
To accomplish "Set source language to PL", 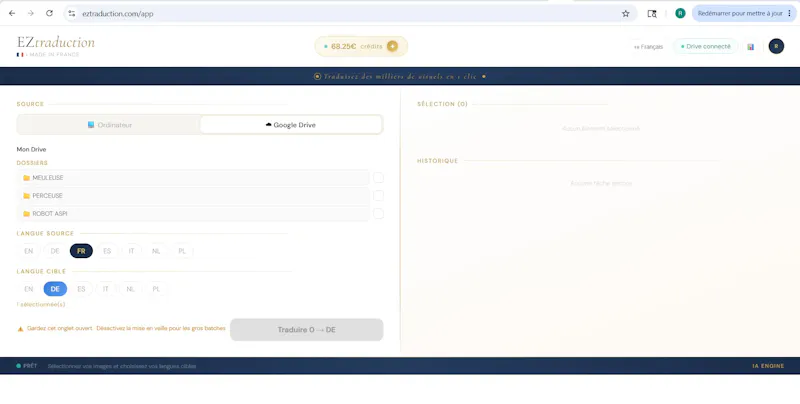I will click(x=182, y=251).
